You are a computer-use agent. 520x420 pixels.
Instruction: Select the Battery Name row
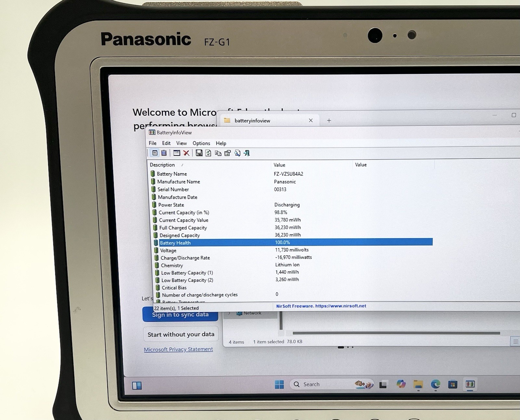point(292,174)
